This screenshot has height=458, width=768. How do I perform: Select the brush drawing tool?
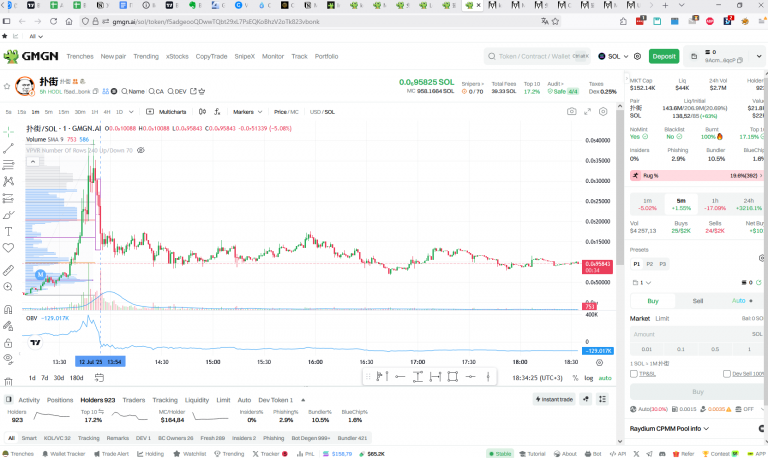8,215
